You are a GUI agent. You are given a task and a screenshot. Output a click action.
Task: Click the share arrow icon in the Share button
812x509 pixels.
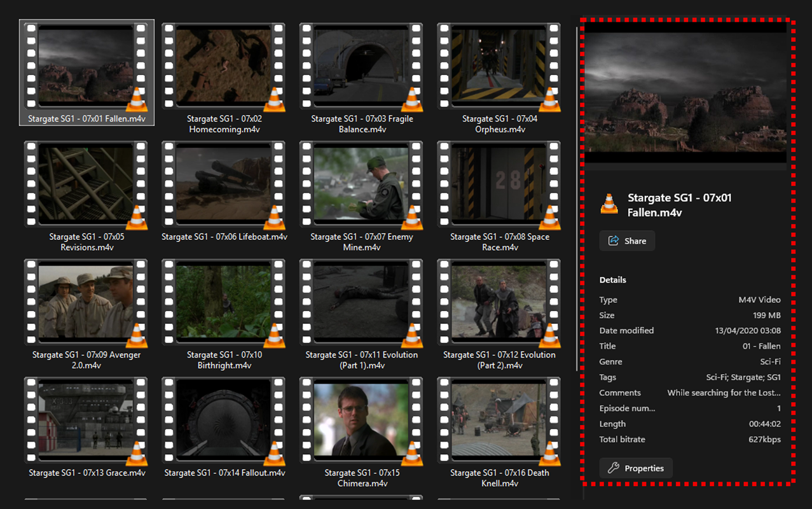pos(614,241)
